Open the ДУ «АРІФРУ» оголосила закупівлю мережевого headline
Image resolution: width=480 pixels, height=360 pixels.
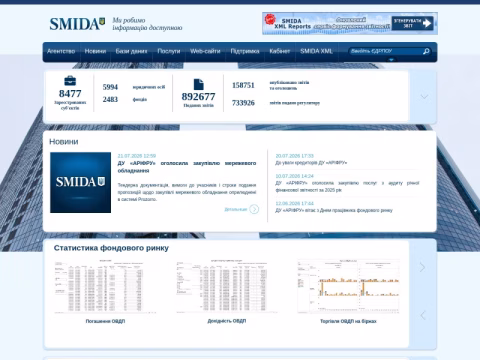click(187, 167)
